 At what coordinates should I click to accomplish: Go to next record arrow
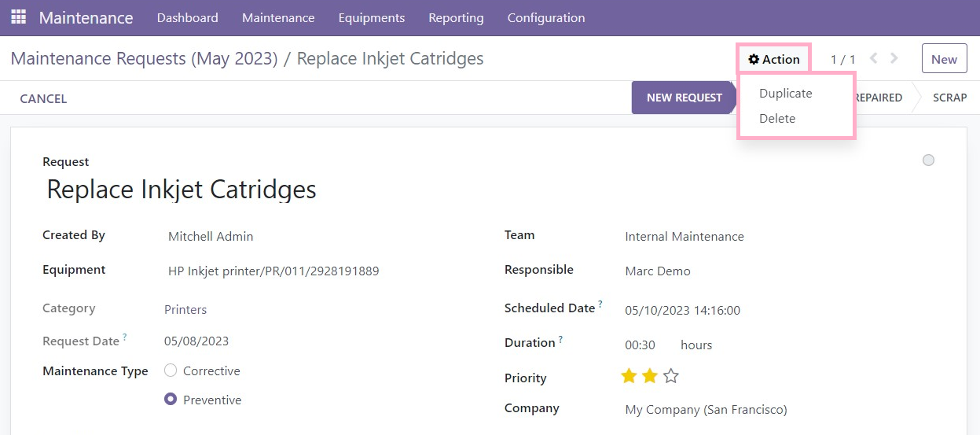pyautogui.click(x=894, y=58)
